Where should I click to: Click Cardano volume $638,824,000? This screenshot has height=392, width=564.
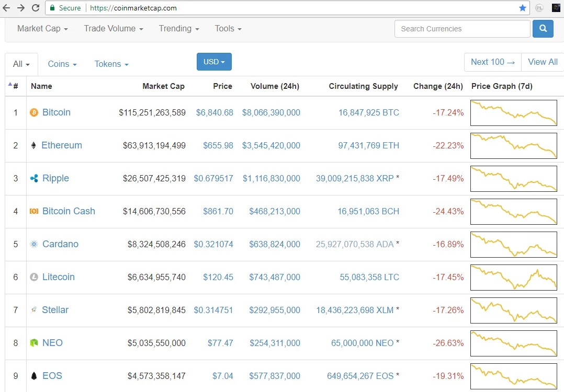(x=275, y=244)
